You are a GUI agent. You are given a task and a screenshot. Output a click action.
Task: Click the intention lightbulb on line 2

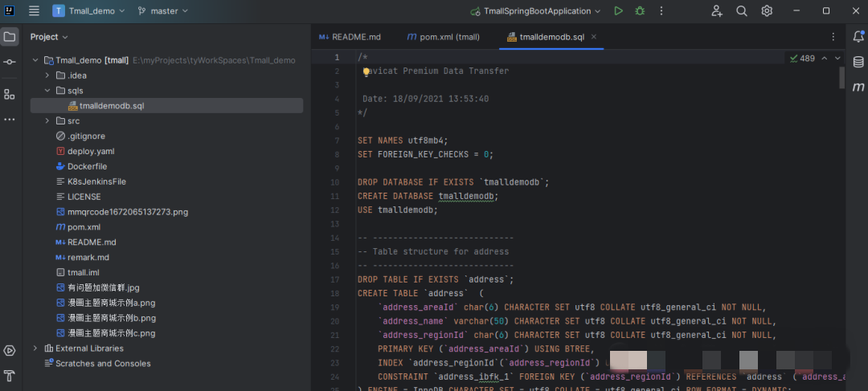366,71
